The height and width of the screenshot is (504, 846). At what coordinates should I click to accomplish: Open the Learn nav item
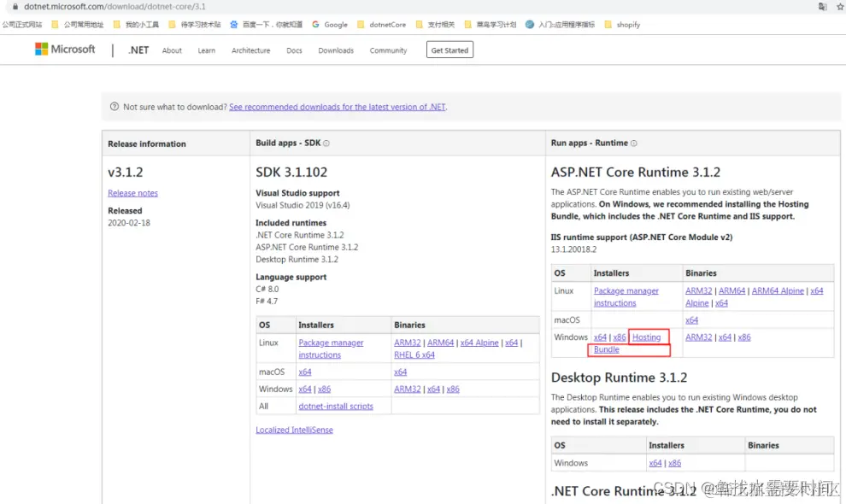206,50
